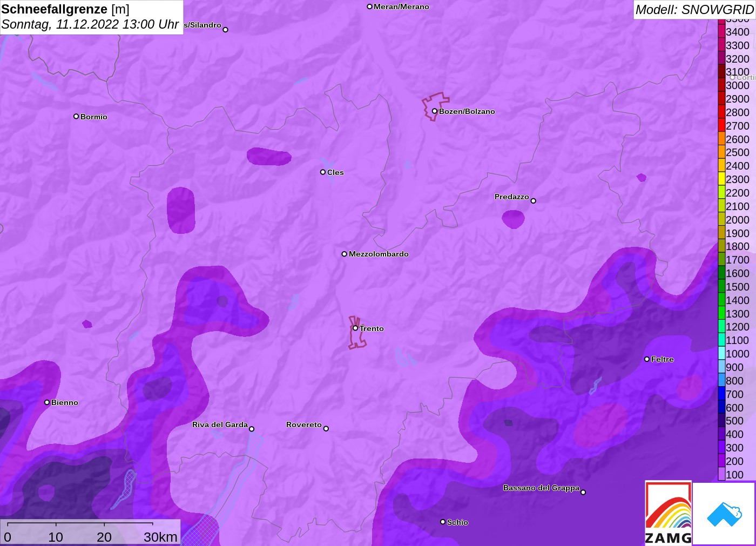Click the Predazzo label
This screenshot has width=756, height=546.
512,197
